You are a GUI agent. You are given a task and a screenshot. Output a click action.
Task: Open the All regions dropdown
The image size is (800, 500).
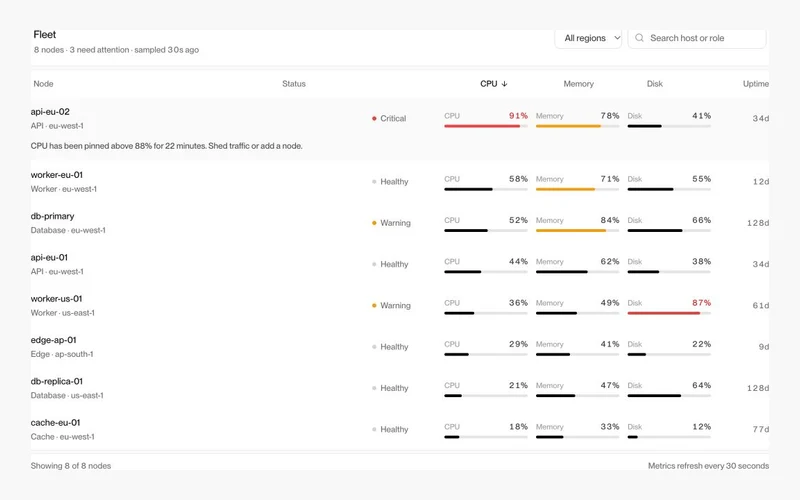tap(588, 38)
